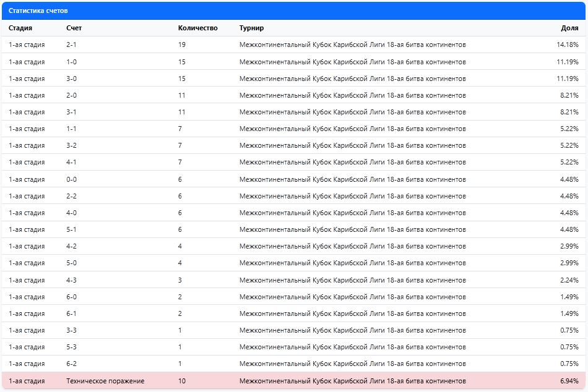
Task: Click the 0-0 score cell
Action: [x=72, y=179]
